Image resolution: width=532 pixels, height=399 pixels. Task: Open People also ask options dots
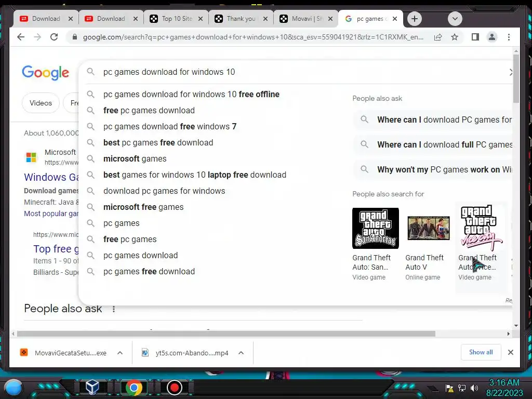point(114,309)
